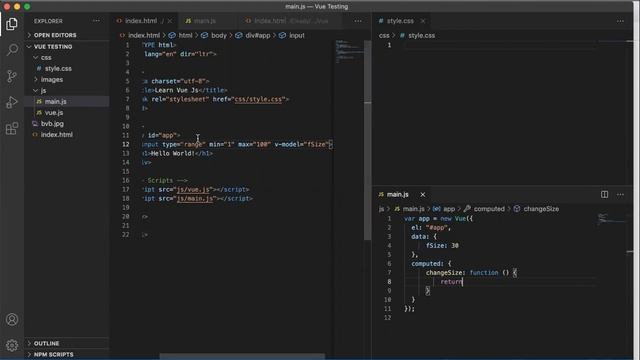Open the Explorer view in activity bar
Image resolution: width=640 pixels, height=360 pixels.
click(12, 24)
